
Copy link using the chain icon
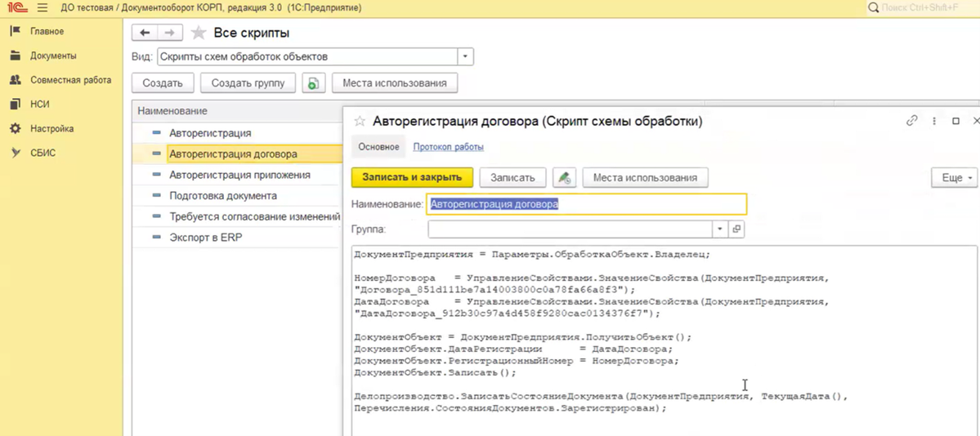click(911, 121)
